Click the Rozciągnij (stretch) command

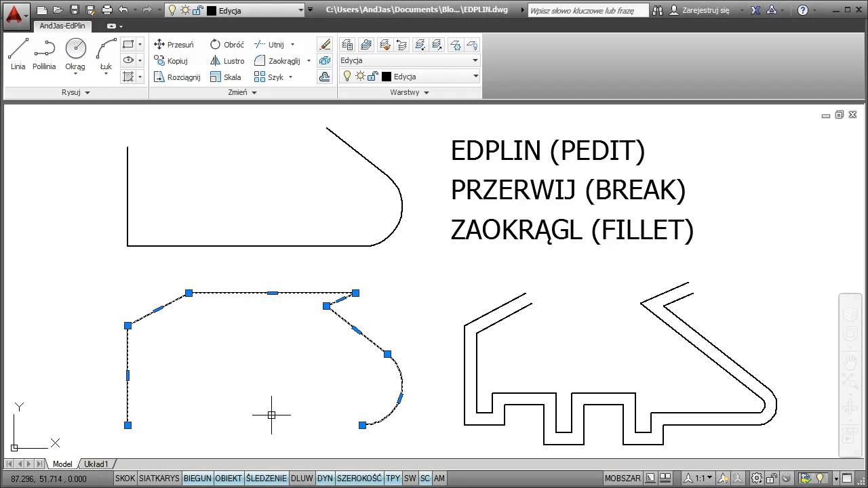(x=177, y=77)
